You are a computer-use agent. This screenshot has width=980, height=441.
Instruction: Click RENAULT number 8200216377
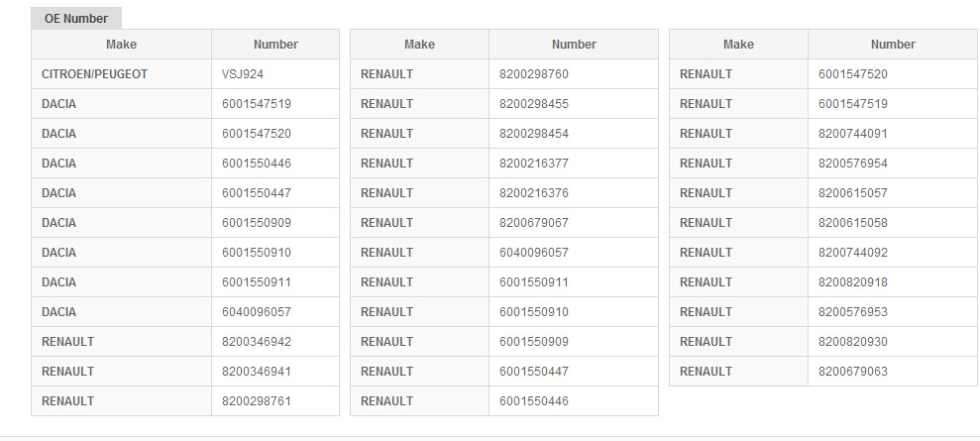point(534,164)
